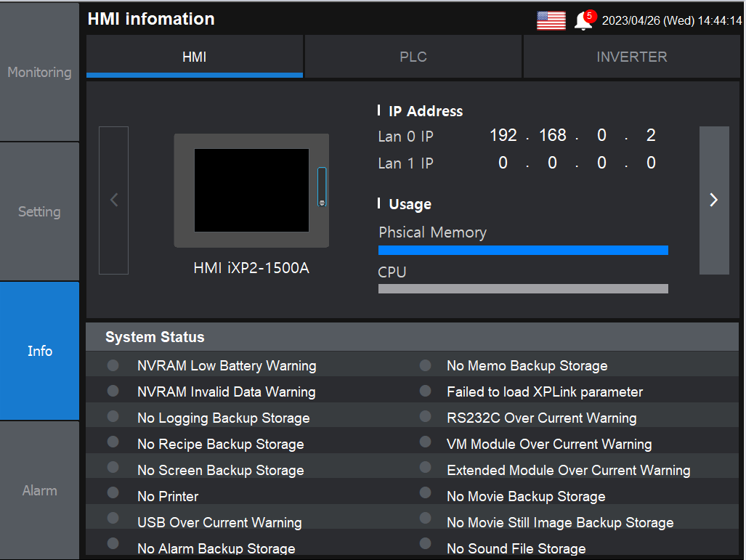Image resolution: width=746 pixels, height=560 pixels.
Task: Click the USB Over Current Warning indicator
Action: tap(113, 518)
